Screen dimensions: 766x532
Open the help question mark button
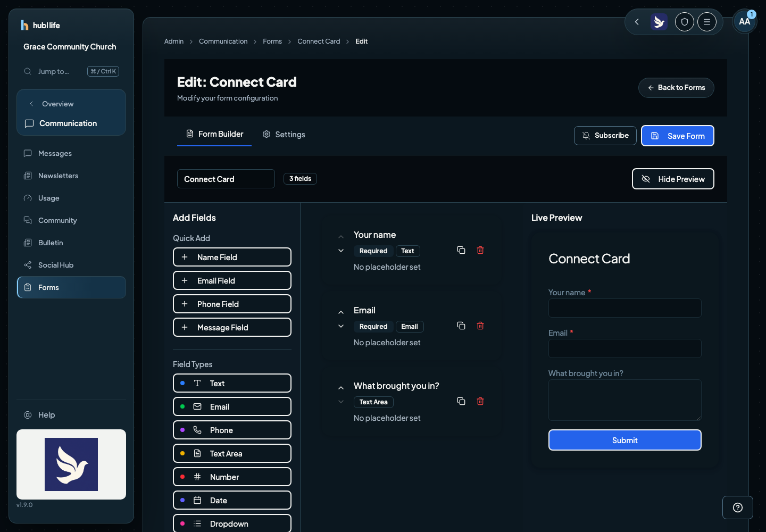click(738, 508)
